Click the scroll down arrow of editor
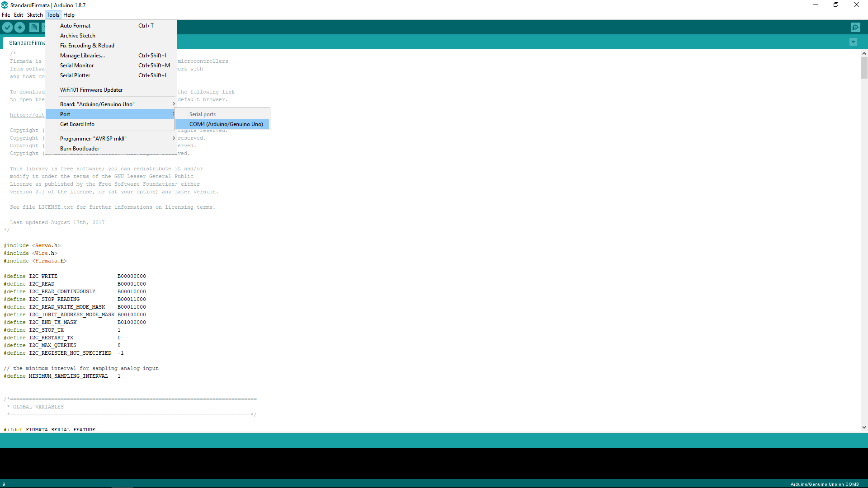 coord(864,427)
